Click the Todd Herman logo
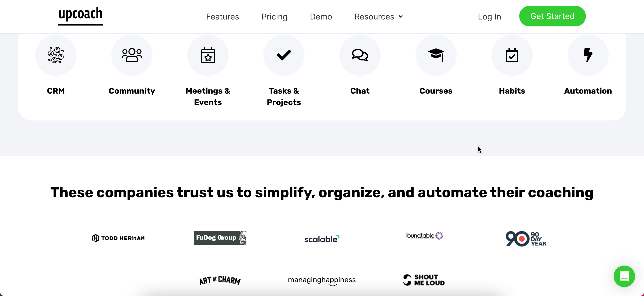The width and height of the screenshot is (644, 296). click(x=118, y=238)
